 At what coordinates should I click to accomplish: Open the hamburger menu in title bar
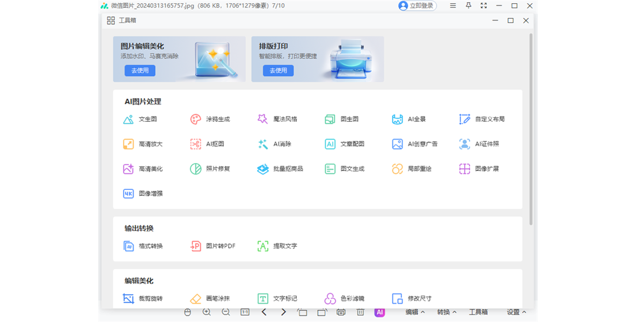453,6
